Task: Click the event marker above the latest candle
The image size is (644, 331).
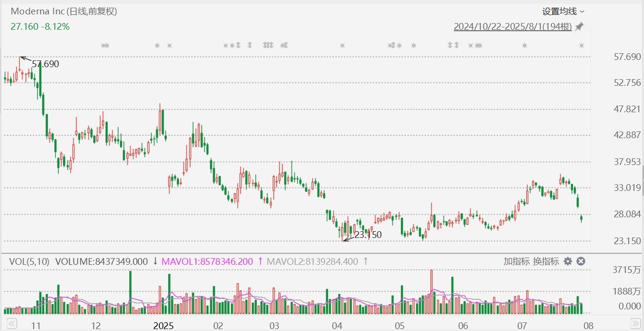Action: click(582, 46)
